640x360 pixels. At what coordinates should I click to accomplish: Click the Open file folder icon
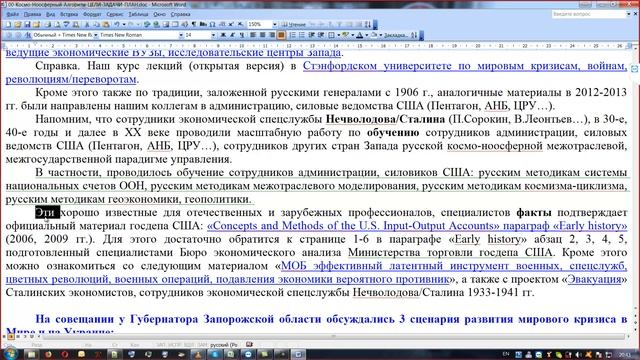point(18,24)
